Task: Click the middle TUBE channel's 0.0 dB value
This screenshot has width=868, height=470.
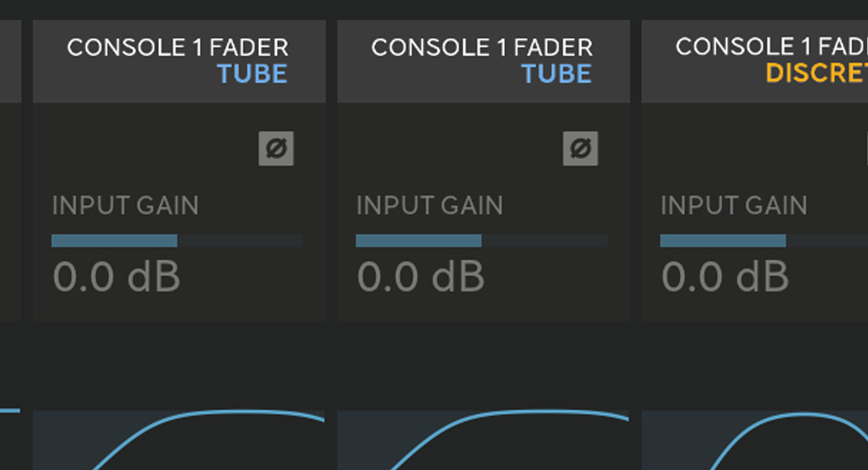Action: point(421,277)
